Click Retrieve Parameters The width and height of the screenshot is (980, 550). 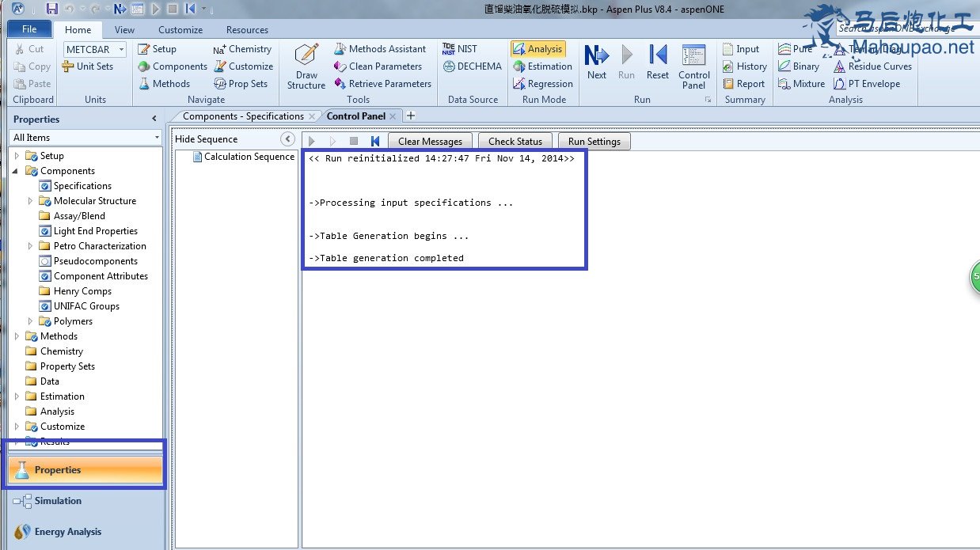[x=382, y=84]
